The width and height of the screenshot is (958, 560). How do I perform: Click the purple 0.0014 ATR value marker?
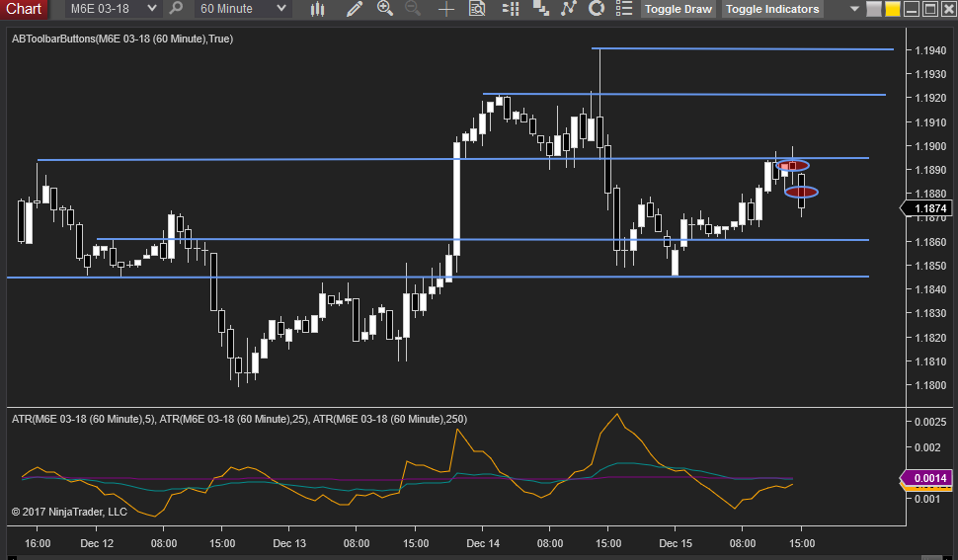(x=928, y=478)
